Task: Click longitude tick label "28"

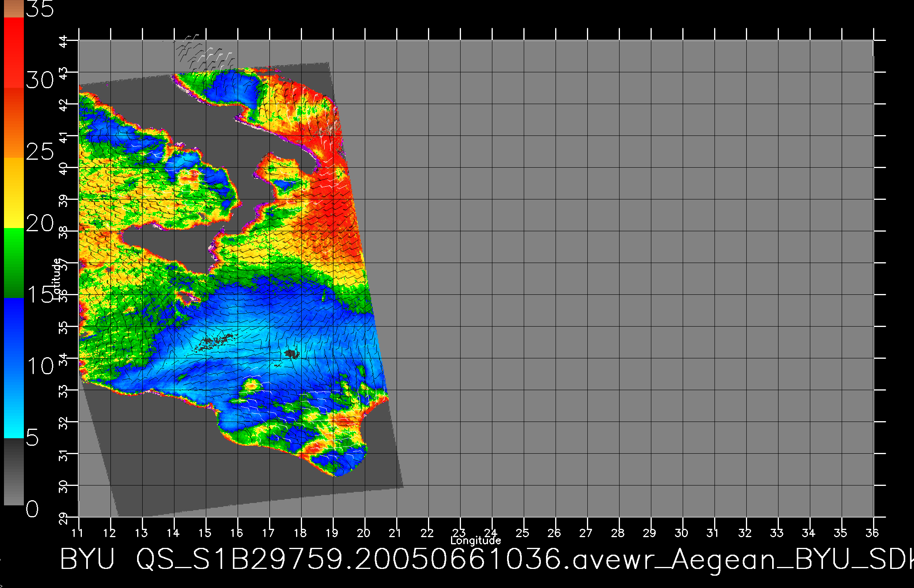Action: 618,533
